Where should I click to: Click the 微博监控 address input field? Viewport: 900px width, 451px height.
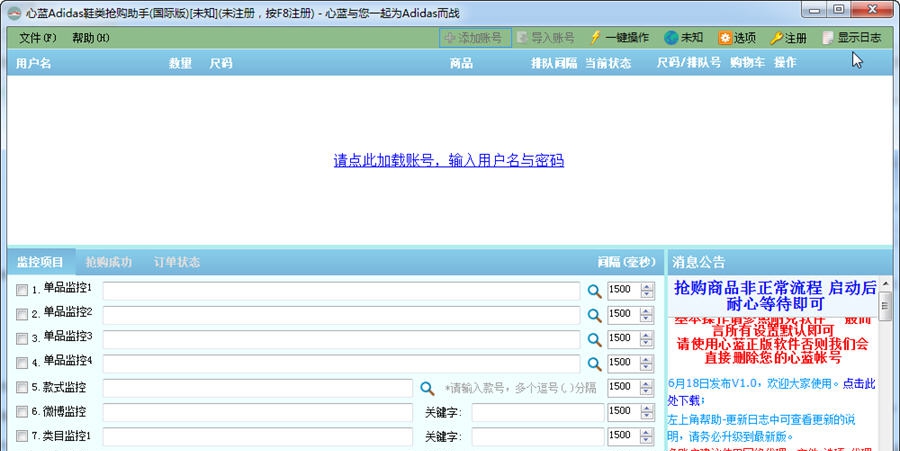pos(258,413)
